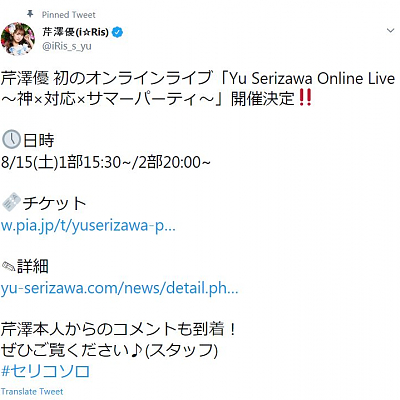Click the ticket emoji next to チケット
Viewport: 400px width, 400px height.
(x=11, y=203)
